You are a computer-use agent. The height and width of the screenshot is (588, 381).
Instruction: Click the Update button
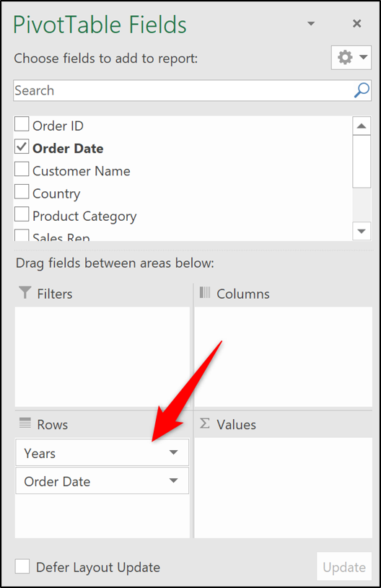(x=344, y=566)
